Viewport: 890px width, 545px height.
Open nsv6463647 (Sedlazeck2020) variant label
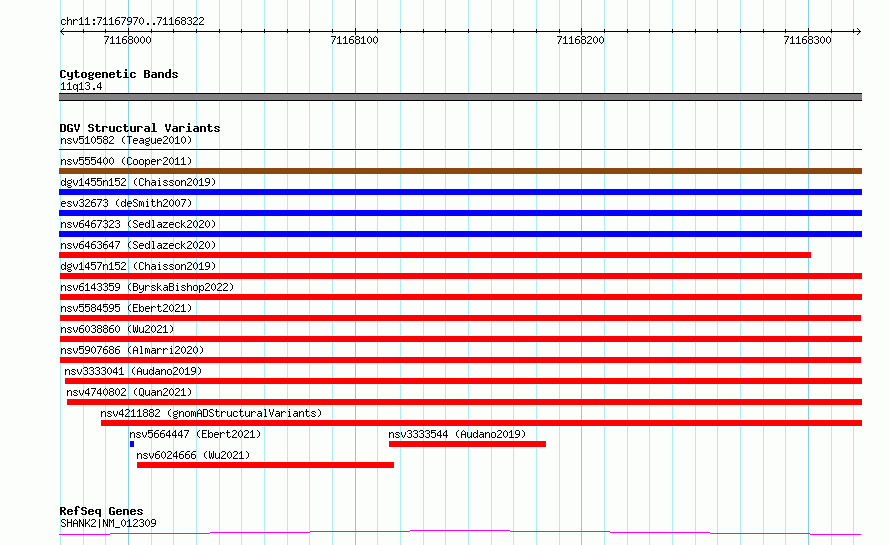(x=138, y=245)
